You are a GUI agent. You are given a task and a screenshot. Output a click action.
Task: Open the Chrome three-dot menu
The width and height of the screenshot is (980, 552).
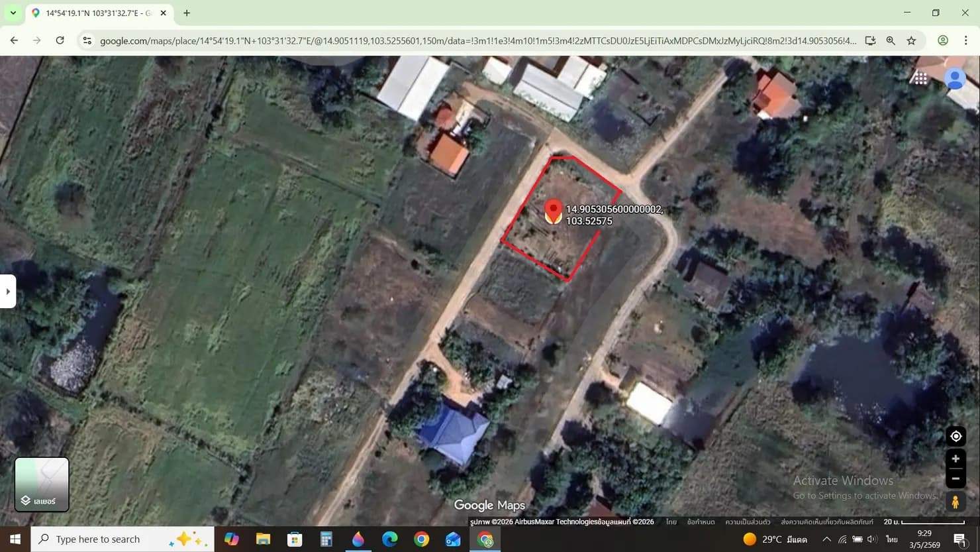click(x=965, y=40)
